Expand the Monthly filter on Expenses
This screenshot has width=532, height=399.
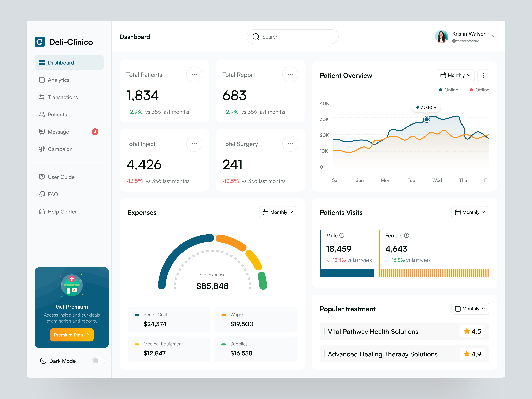point(278,212)
